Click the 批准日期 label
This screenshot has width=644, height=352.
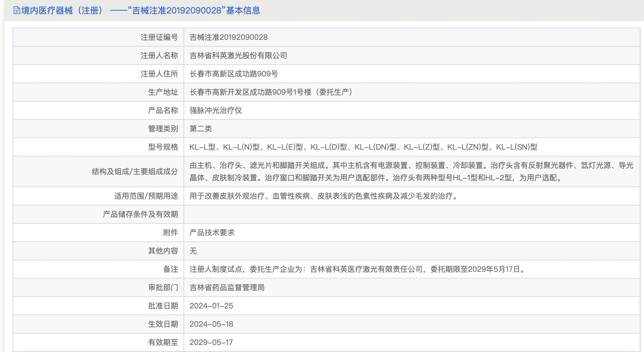coord(163,306)
